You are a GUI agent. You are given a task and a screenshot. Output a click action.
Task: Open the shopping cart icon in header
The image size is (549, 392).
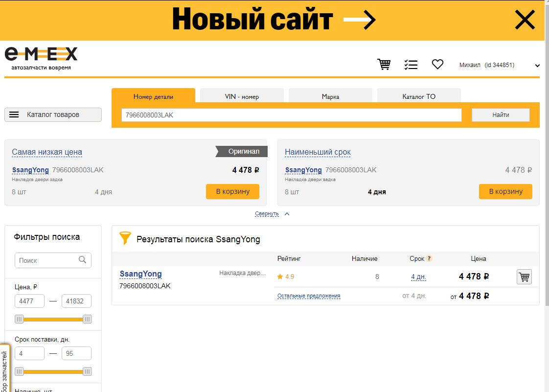pos(384,64)
